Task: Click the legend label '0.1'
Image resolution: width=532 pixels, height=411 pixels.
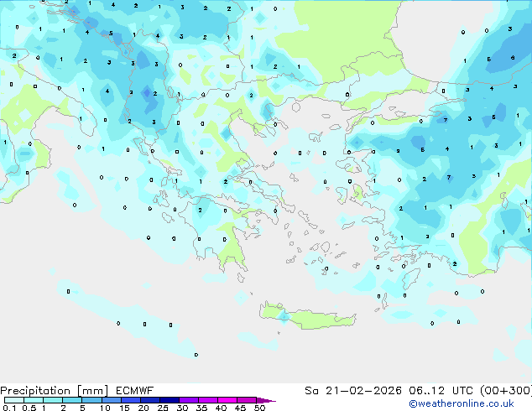Action: [9, 408]
